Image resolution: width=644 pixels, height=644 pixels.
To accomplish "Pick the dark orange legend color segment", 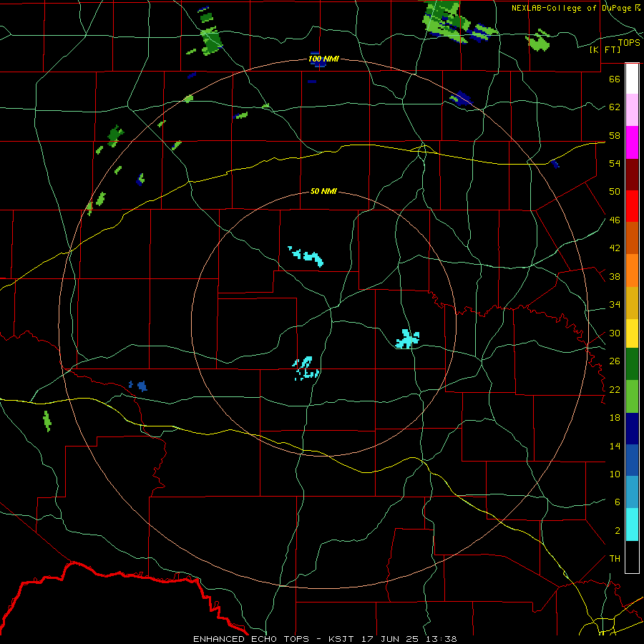I will click(x=632, y=238).
